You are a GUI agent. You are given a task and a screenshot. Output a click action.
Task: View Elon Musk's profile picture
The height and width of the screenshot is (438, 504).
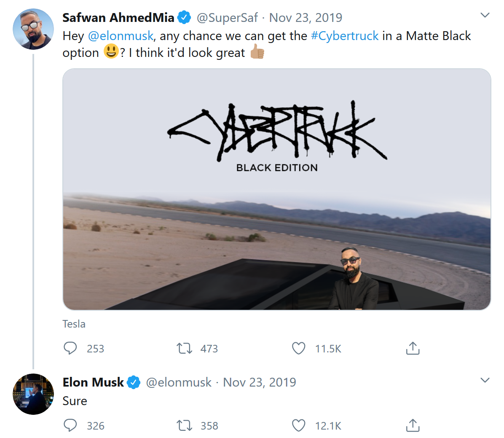tap(33, 394)
